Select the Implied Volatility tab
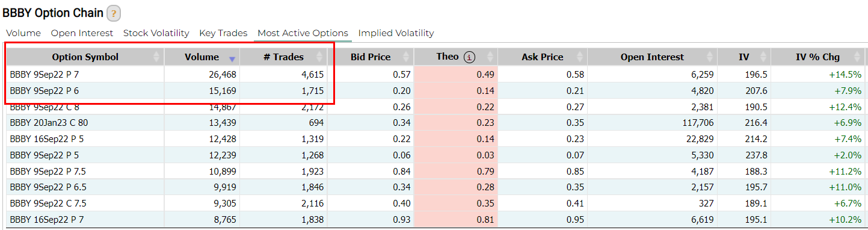The image size is (868, 230). coord(396,33)
